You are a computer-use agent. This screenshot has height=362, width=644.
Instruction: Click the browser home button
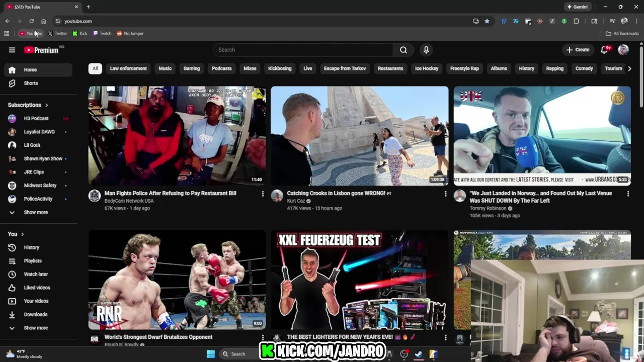click(43, 21)
